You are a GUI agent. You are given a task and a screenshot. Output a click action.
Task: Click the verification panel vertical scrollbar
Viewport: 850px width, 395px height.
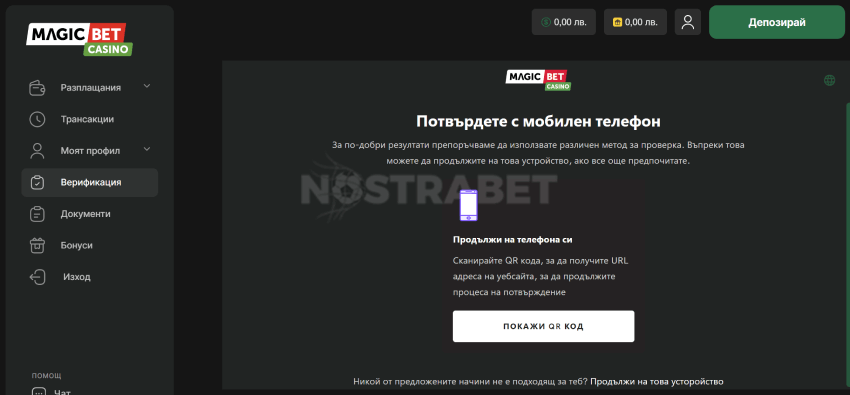tap(847, 245)
